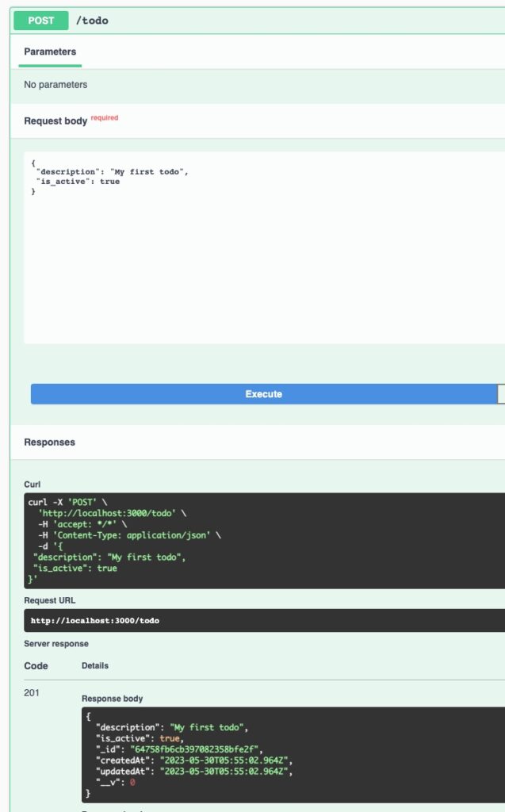Click the description line in request body

(x=112, y=171)
